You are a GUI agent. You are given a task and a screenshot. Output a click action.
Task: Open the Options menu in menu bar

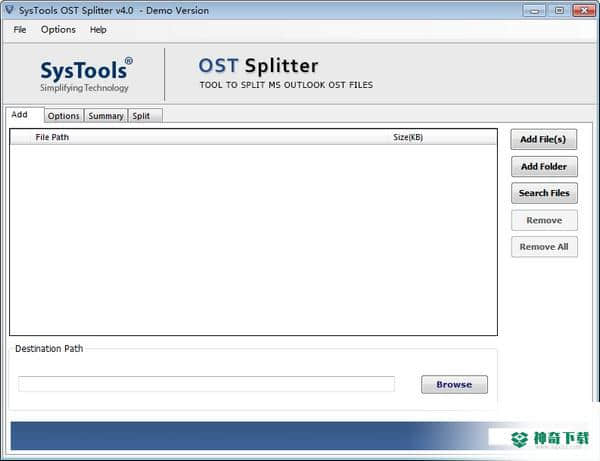tap(58, 30)
